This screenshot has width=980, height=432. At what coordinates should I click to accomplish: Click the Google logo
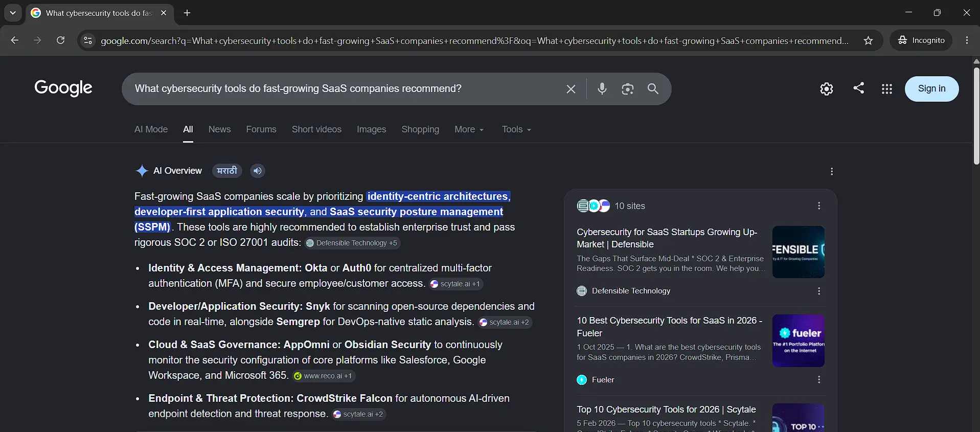click(63, 88)
